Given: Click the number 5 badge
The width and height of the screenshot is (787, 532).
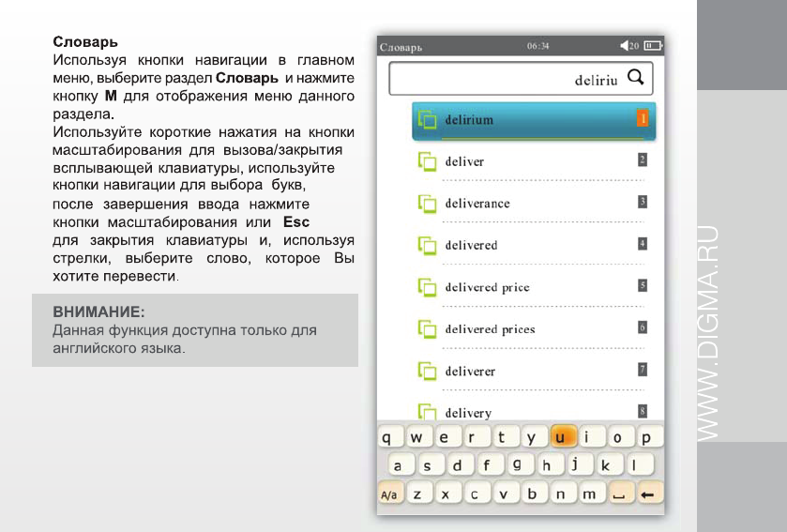Looking at the screenshot, I should 642,285.
